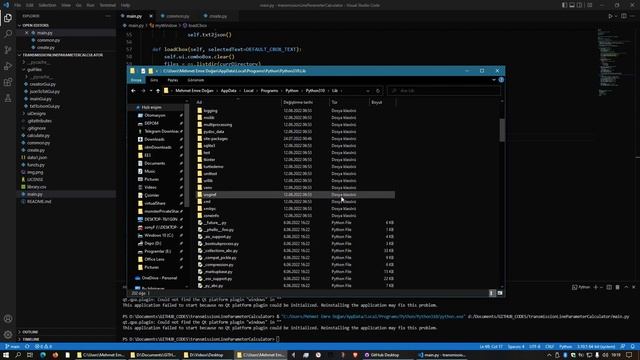Expand the File Explorer ribbon chevron
The height and width of the screenshot is (360, 640).
[x=494, y=80]
